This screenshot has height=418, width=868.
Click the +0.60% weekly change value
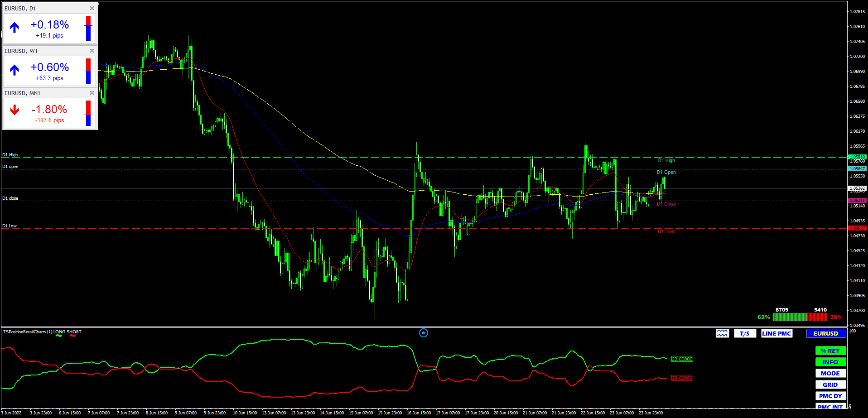pos(50,67)
